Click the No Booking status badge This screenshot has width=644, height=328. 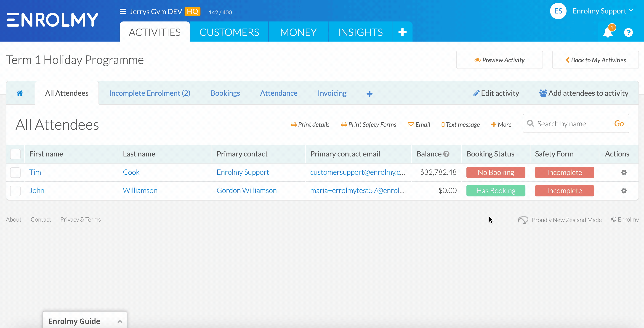496,172
